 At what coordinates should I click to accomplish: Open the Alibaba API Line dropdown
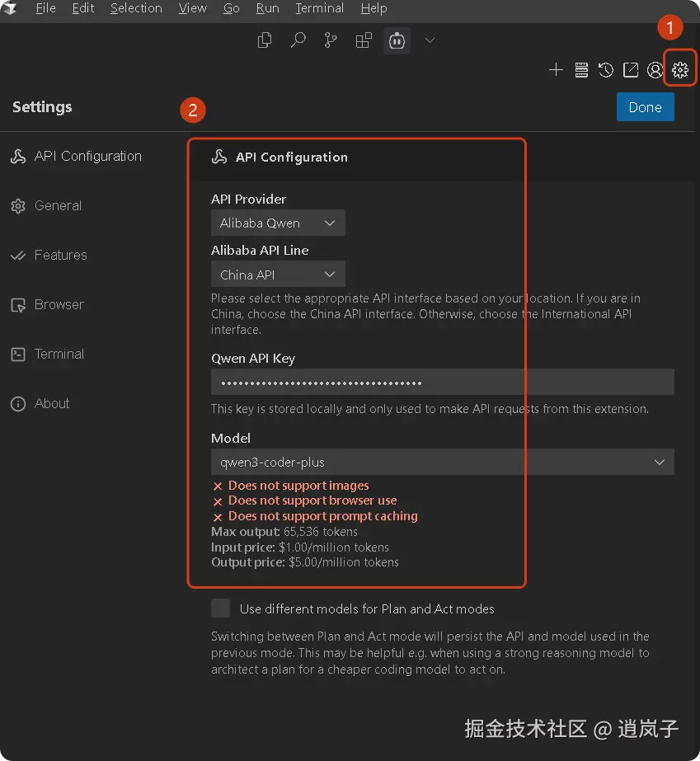(278, 275)
